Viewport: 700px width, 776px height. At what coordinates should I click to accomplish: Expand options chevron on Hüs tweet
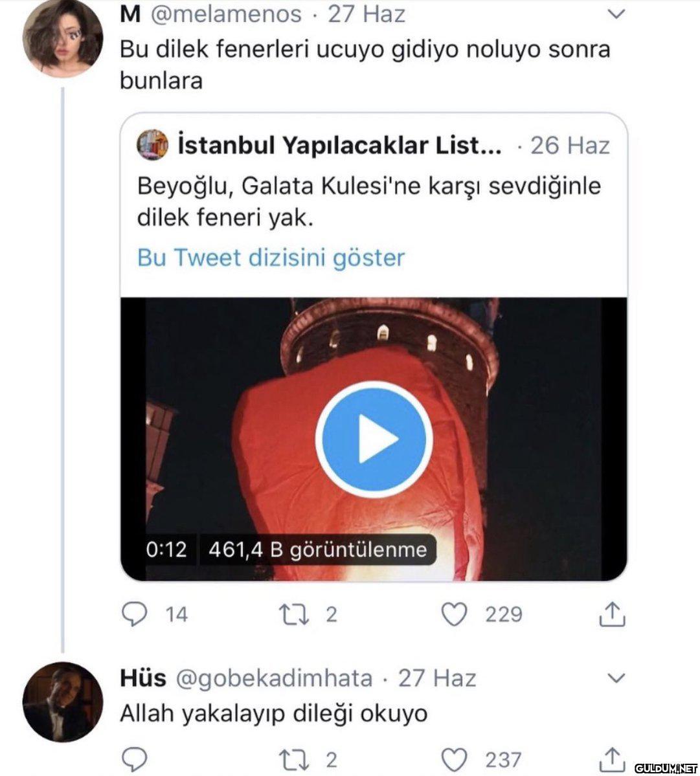(617, 678)
